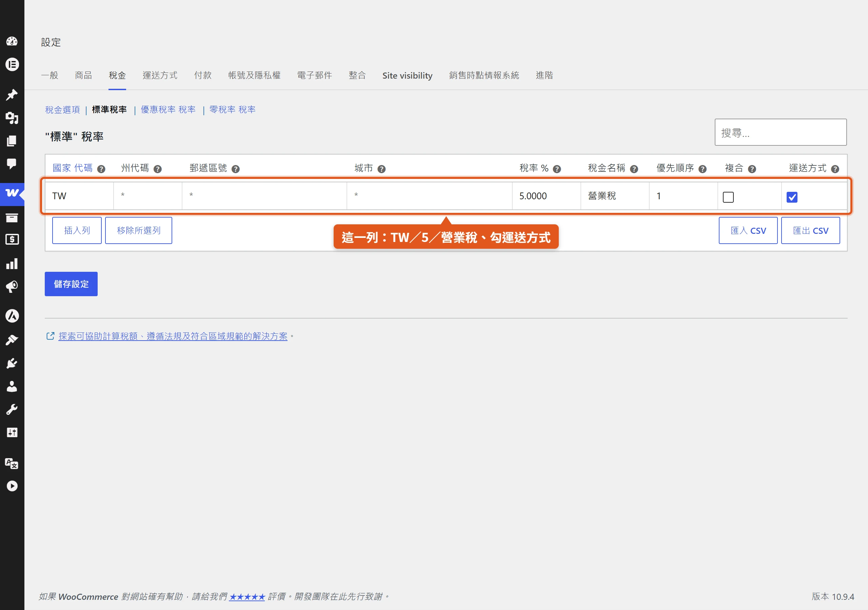This screenshot has height=610, width=868.
Task: Open Settings sliders icon in sidebar
Action: [x=12, y=432]
